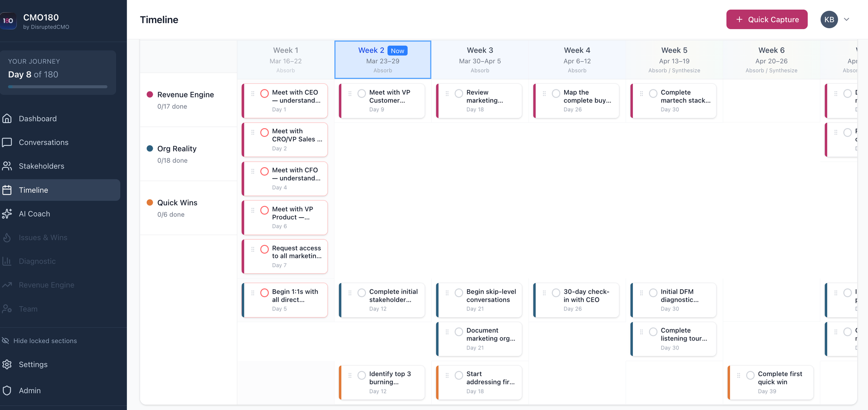The width and height of the screenshot is (868, 410).
Task: Click the Dashboard home icon
Action: [7, 119]
